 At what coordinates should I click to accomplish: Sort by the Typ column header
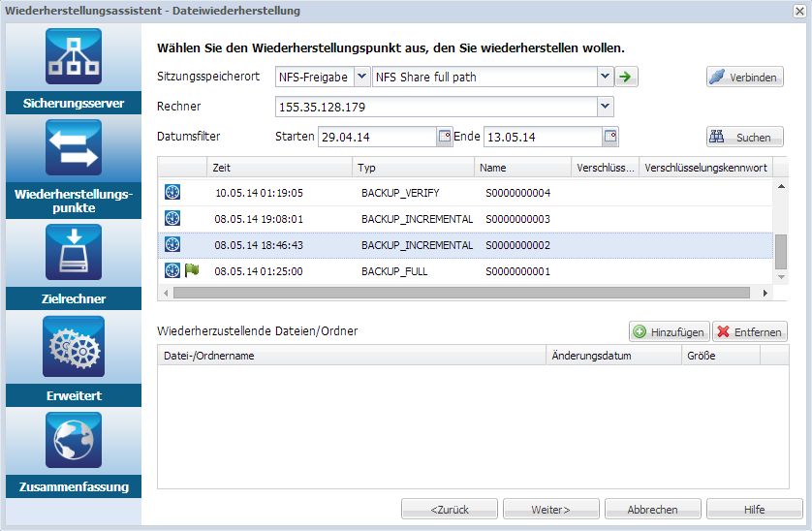(x=413, y=168)
